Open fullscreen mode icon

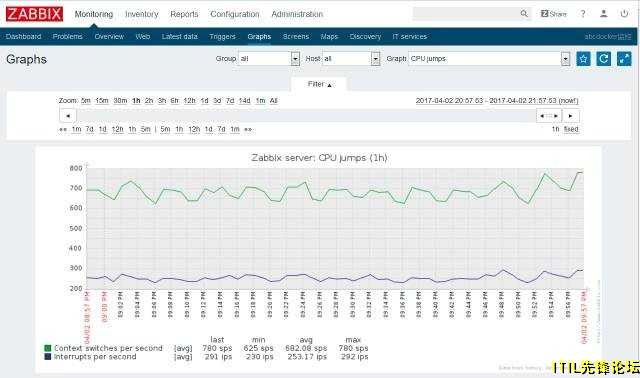pyautogui.click(x=624, y=59)
